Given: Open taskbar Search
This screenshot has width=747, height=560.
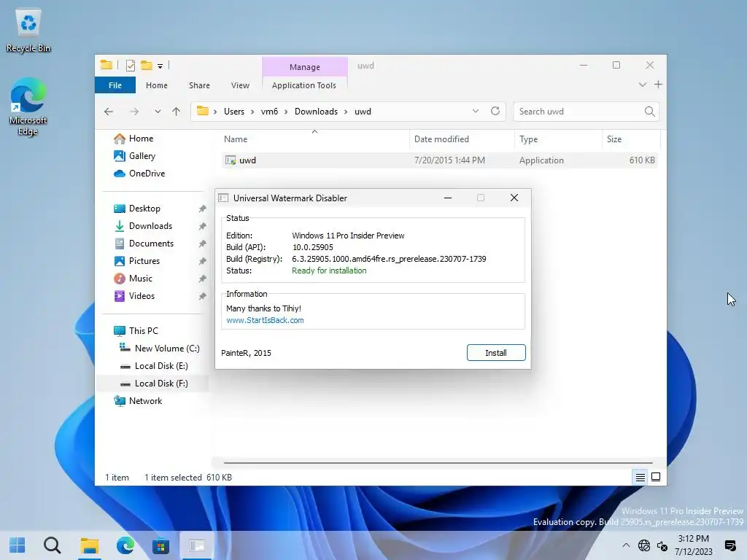Looking at the screenshot, I should (x=53, y=545).
